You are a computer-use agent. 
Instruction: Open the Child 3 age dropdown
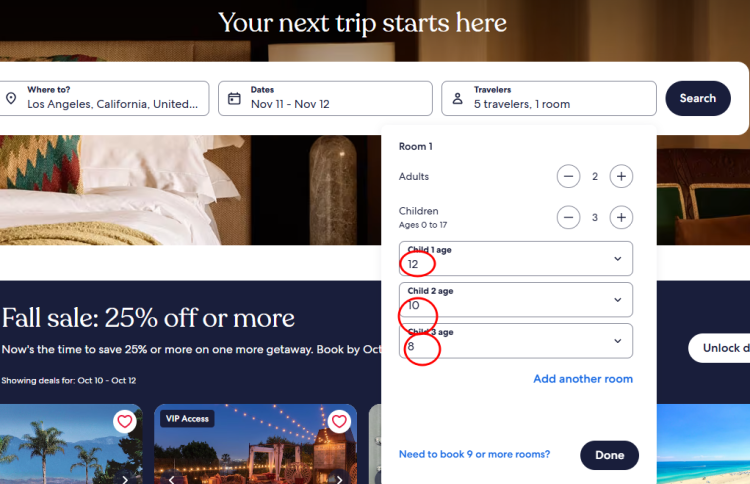[516, 340]
